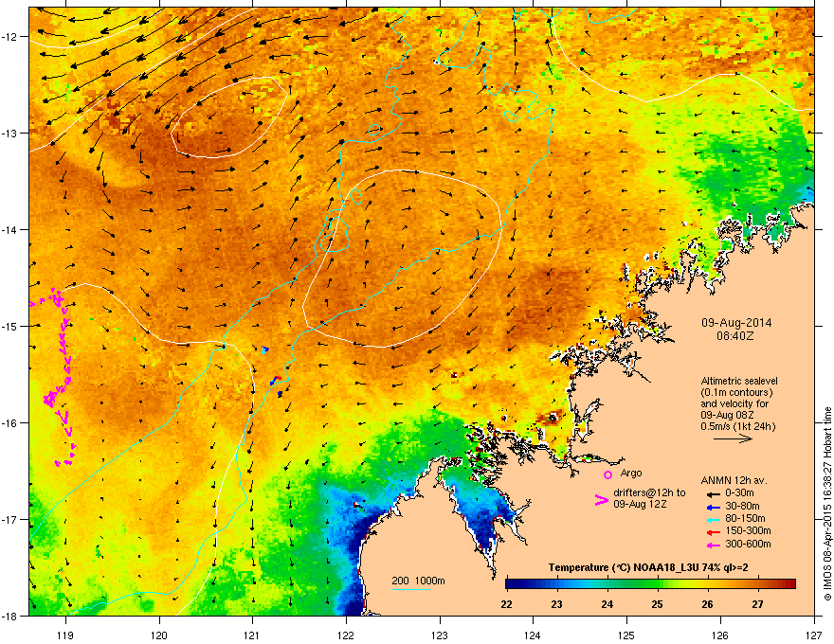Click the longitude axis label 123
The image size is (834, 644).
[x=440, y=635]
